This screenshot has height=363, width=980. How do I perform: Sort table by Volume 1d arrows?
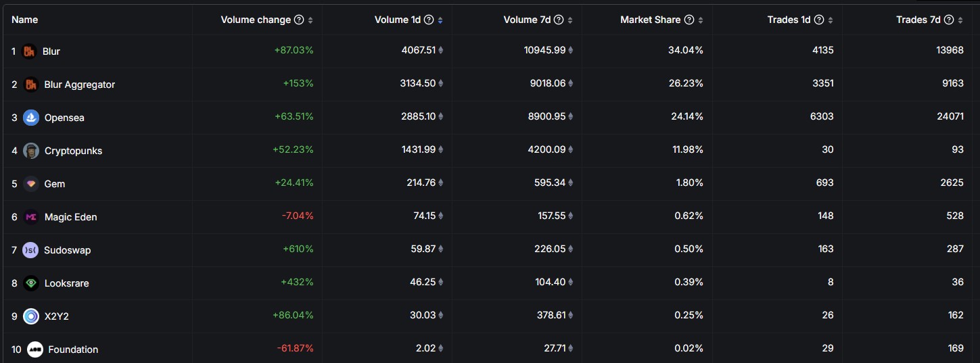click(440, 20)
